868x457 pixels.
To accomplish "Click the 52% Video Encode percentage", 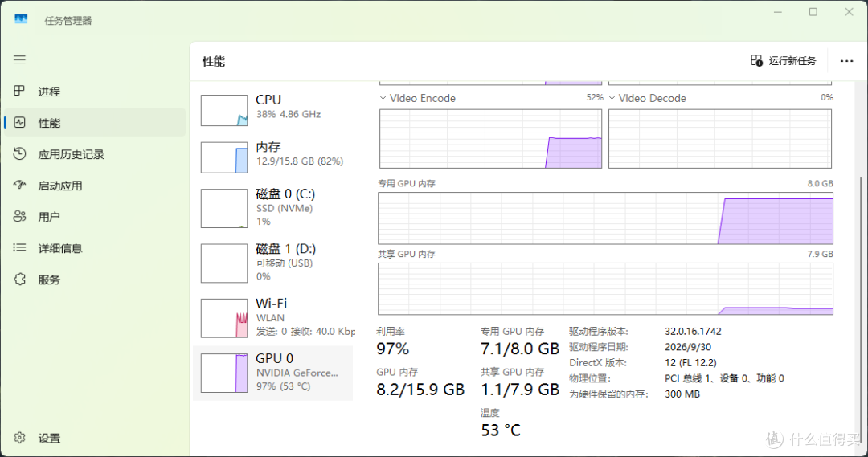I will point(595,97).
